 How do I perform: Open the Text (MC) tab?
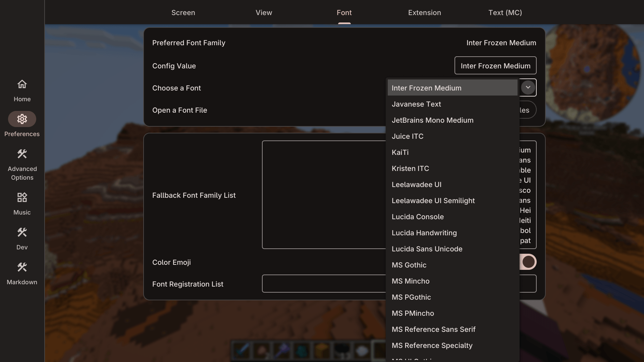click(x=505, y=13)
